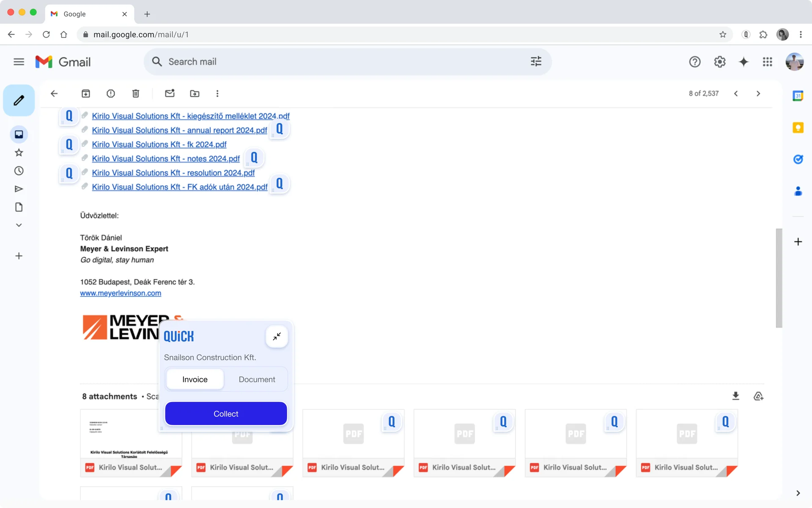Collapse the Quick popup panel
The width and height of the screenshot is (812, 508).
[277, 337]
